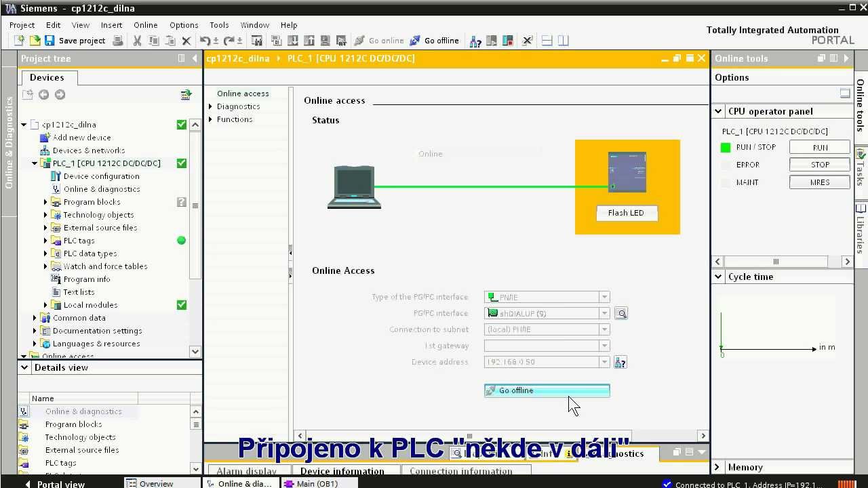
Task: Expand the Memory section
Action: 718,467
